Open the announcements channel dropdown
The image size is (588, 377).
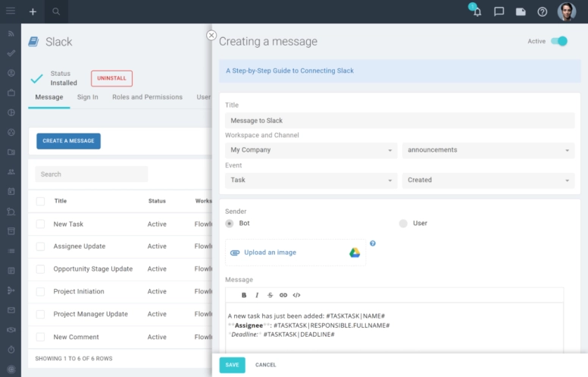[x=488, y=150]
